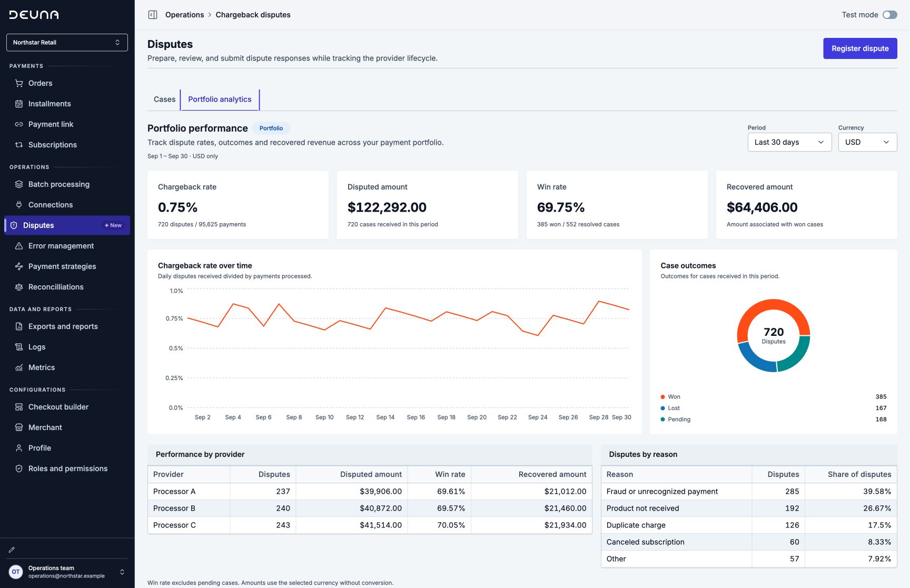Click the Reconcilliations scale icon
Image resolution: width=910 pixels, height=588 pixels.
19,287
